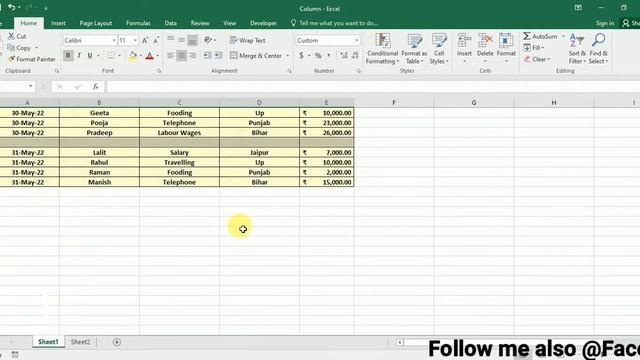Open the Name Box dropdown arrow
This screenshot has height=360, width=640.
(31, 86)
